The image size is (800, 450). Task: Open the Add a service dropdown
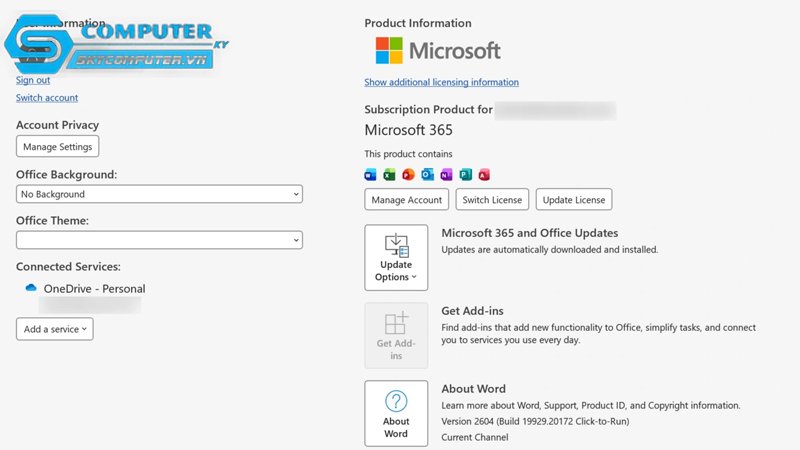(x=55, y=329)
